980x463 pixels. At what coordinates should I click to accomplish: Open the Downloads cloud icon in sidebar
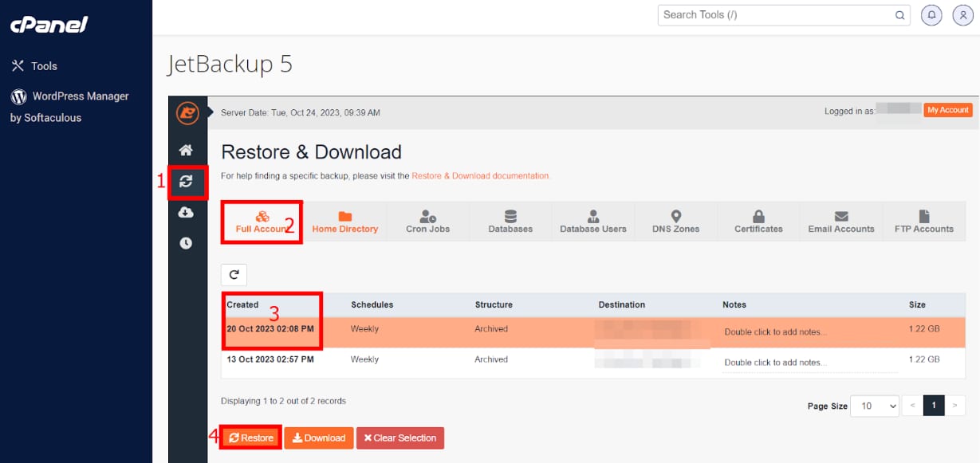pos(186,212)
